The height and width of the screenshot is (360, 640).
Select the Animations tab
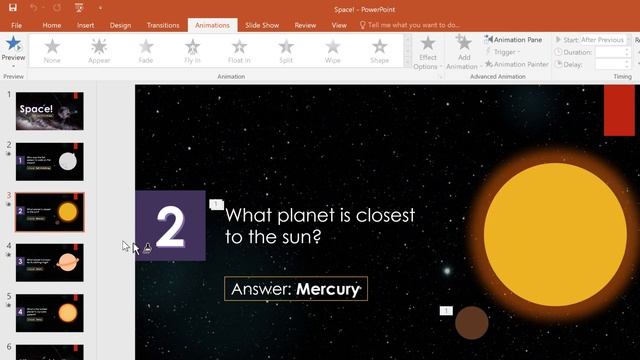(x=212, y=25)
